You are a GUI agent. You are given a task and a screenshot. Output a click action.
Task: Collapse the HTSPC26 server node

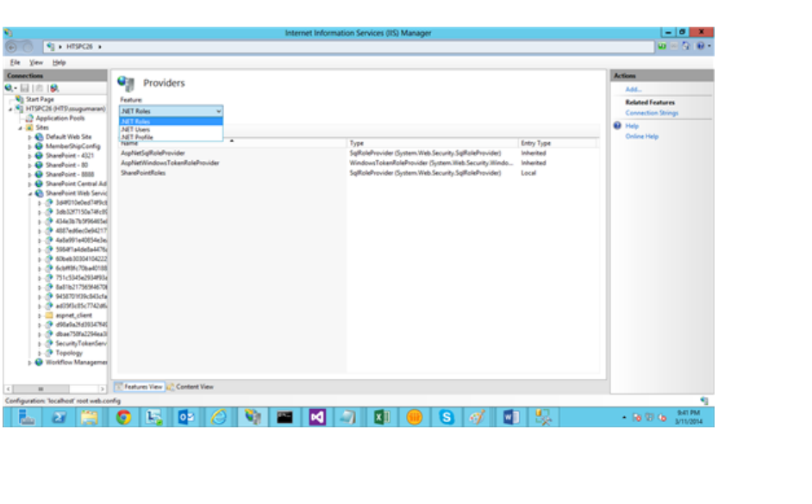(x=10, y=109)
